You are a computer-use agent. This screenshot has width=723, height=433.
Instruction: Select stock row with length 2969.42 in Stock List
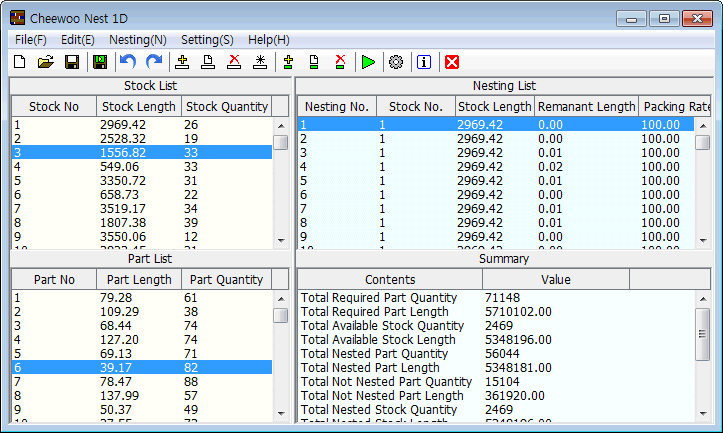[x=142, y=125]
